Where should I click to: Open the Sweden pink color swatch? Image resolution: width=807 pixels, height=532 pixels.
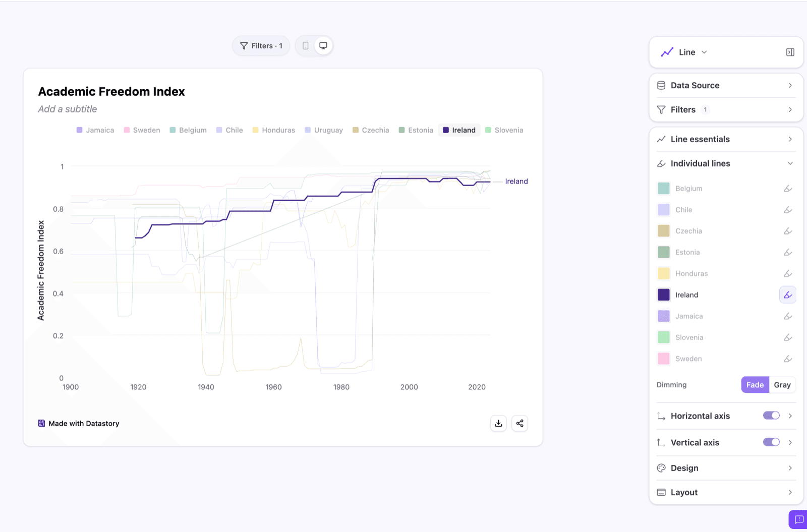[664, 359]
